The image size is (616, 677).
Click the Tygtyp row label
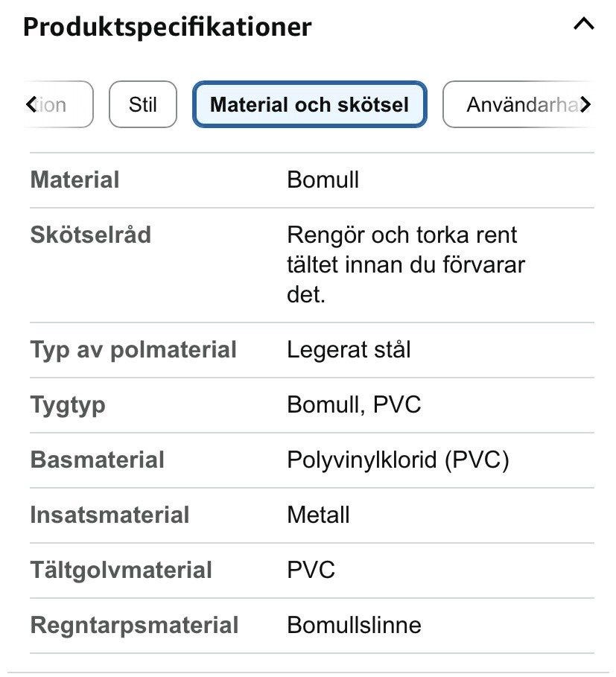[68, 405]
